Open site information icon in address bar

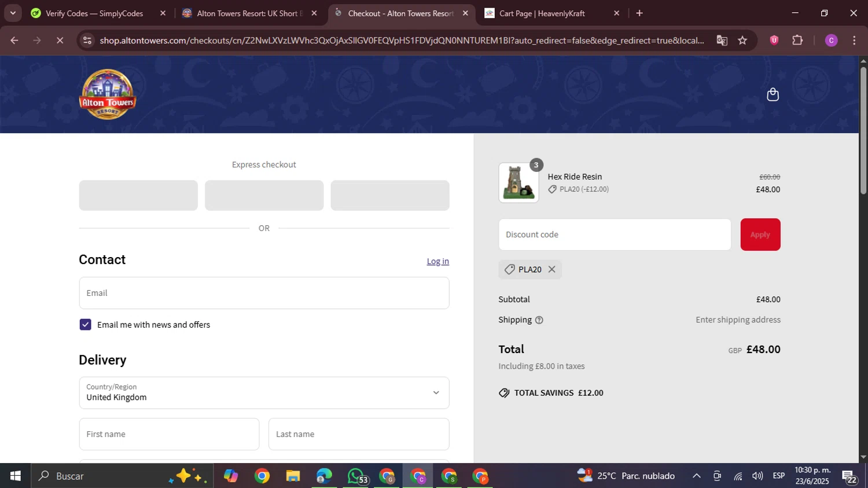87,40
